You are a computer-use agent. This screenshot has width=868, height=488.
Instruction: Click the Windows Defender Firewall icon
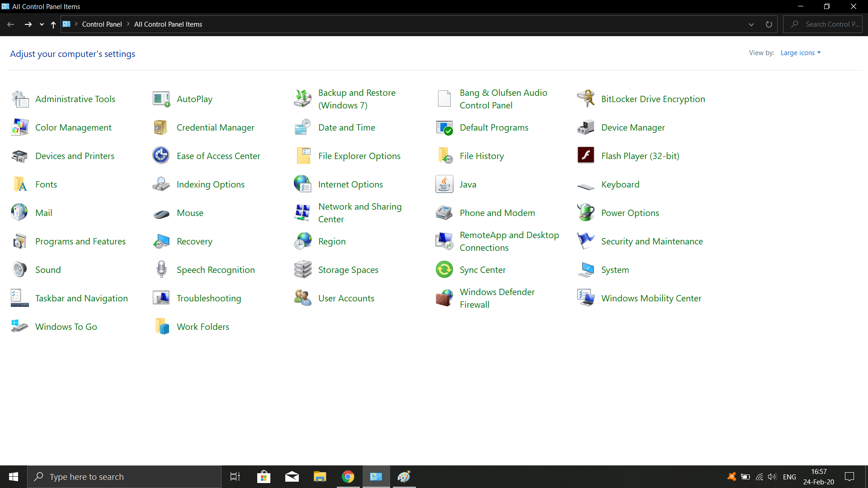tap(444, 298)
